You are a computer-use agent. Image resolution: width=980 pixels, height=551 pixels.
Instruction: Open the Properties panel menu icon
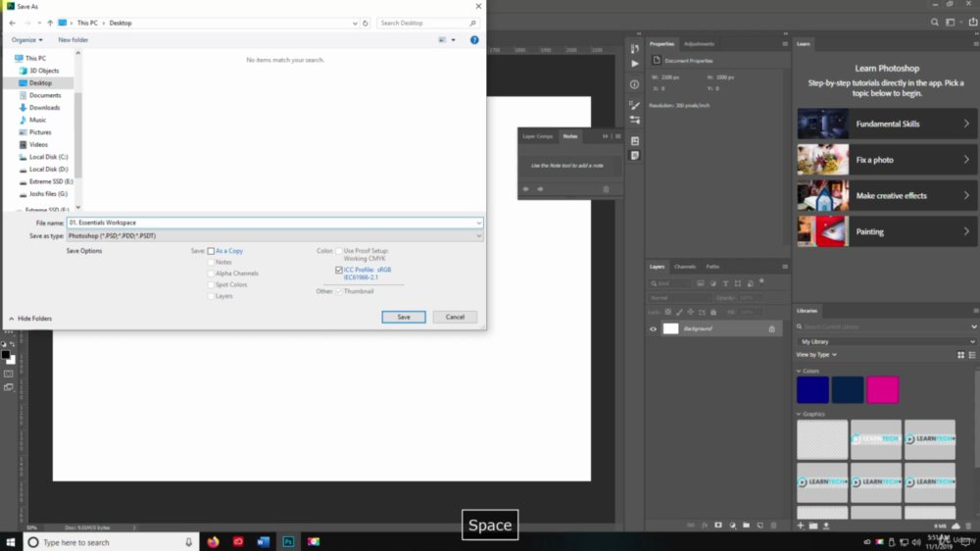tap(785, 44)
